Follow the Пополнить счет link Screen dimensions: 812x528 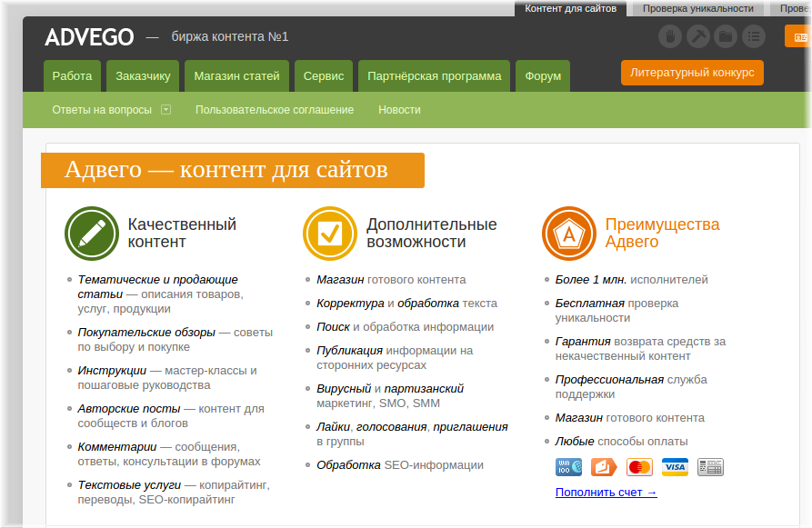(606, 493)
